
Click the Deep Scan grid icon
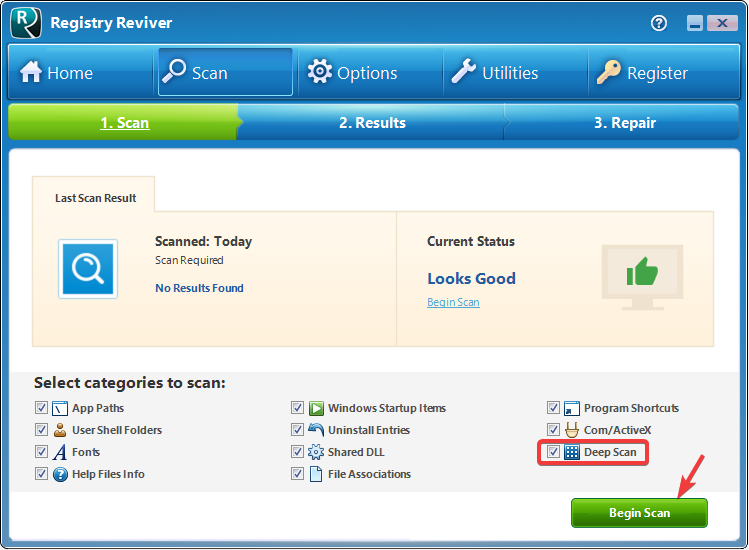pyautogui.click(x=572, y=452)
